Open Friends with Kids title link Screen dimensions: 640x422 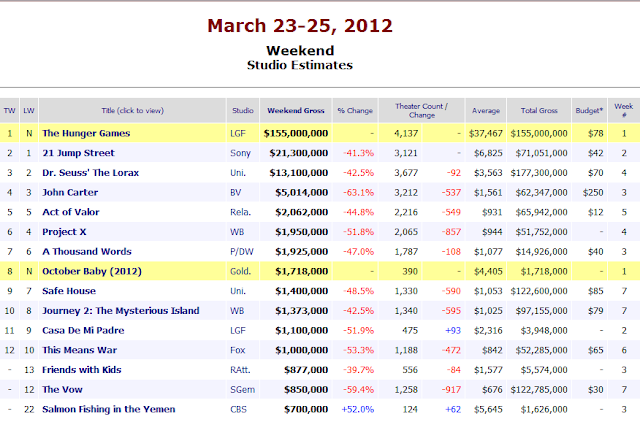click(x=82, y=370)
